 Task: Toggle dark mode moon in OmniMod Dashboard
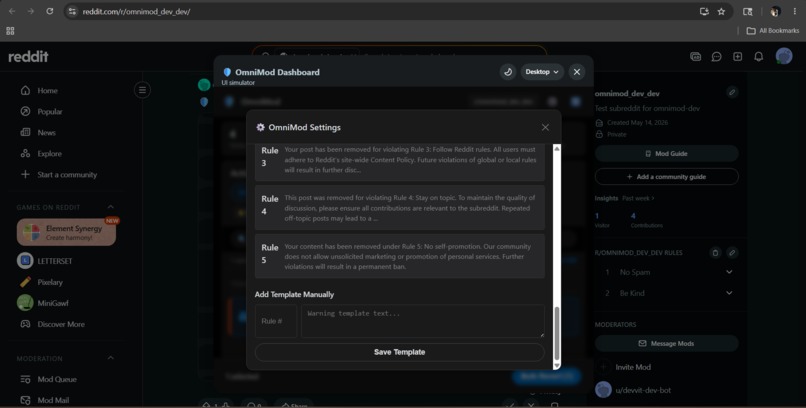(x=508, y=72)
